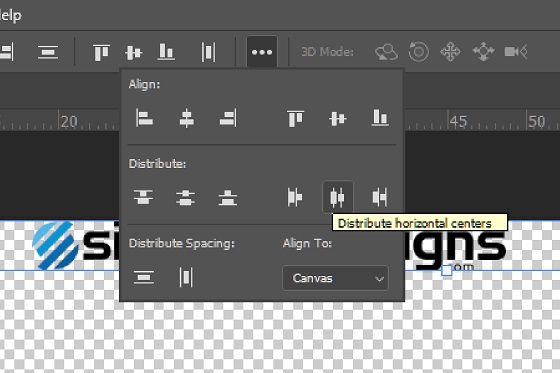
Task: Distribute left edges in the Distribute section
Action: (295, 197)
